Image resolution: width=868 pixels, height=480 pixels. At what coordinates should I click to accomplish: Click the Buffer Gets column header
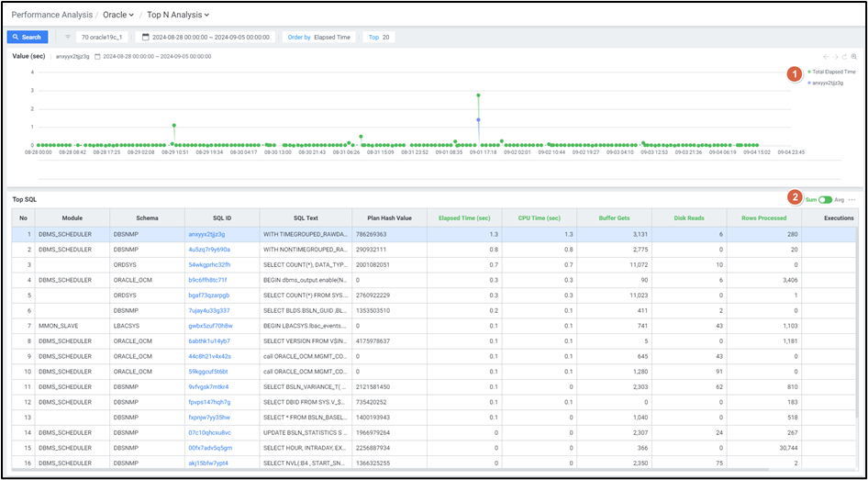[615, 218]
